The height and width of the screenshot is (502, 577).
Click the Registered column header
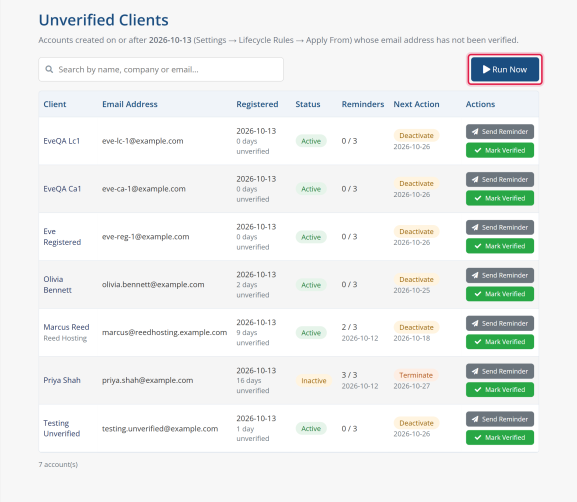(257, 104)
